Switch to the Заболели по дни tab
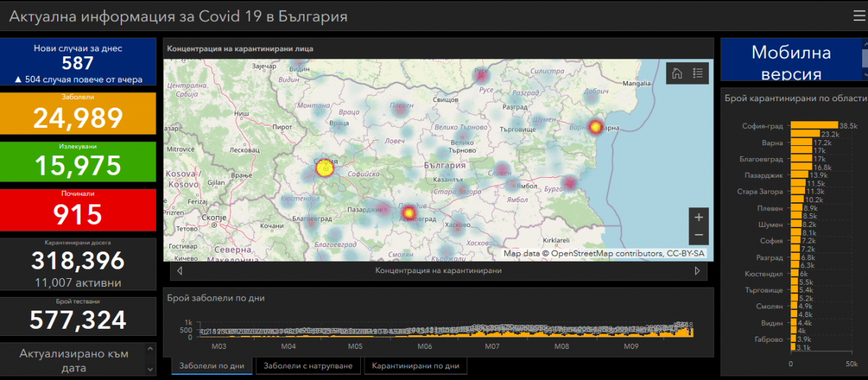The width and height of the screenshot is (868, 380). pos(212,366)
